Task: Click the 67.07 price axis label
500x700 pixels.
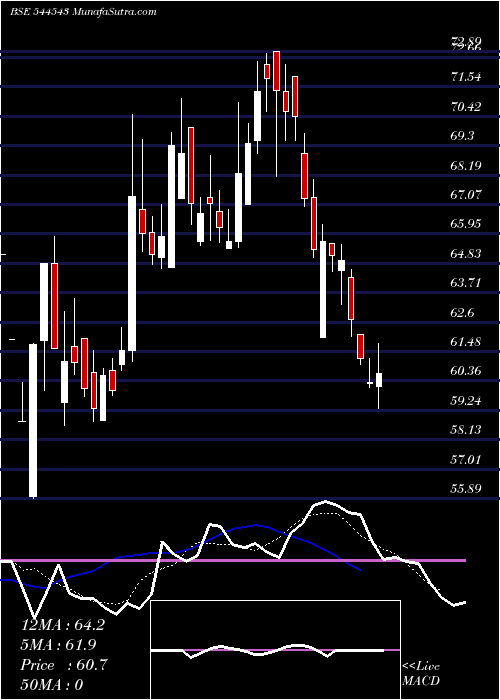Action: (x=467, y=195)
